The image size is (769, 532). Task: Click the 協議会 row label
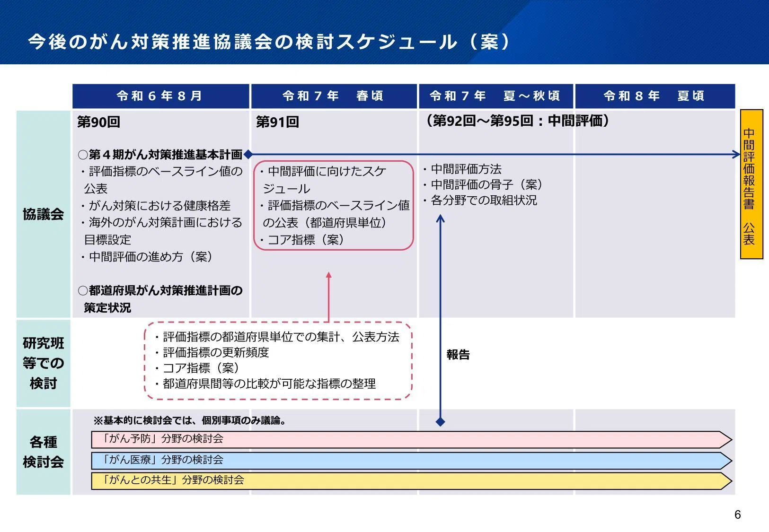43,214
